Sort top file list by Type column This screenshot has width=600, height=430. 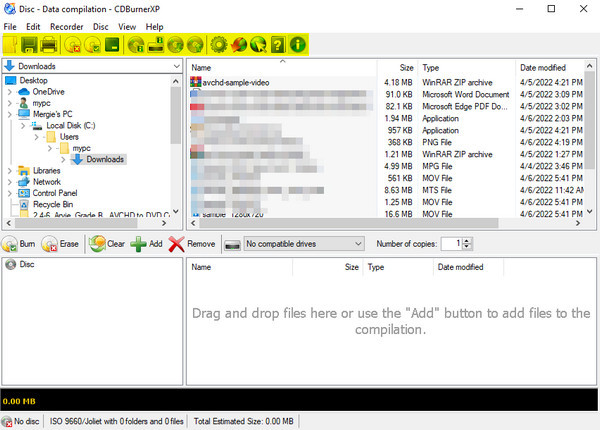point(467,68)
